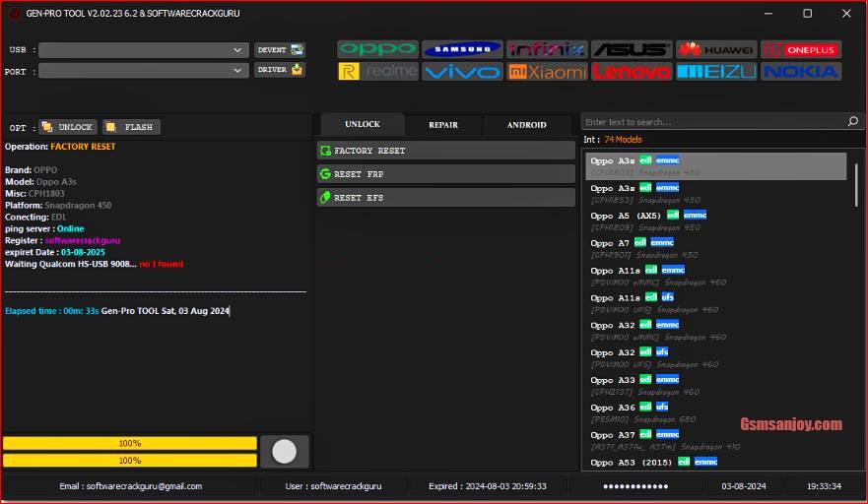Click the OPT FLASH button
Image resolution: width=868 pixels, height=504 pixels.
[x=131, y=127]
